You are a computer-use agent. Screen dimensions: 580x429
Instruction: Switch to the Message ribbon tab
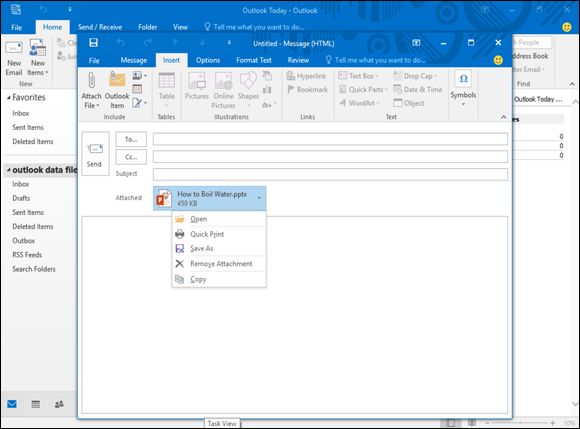coord(134,60)
